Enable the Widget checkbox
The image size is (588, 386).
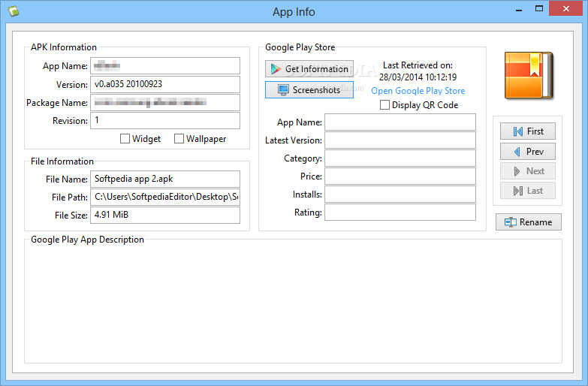click(x=125, y=139)
